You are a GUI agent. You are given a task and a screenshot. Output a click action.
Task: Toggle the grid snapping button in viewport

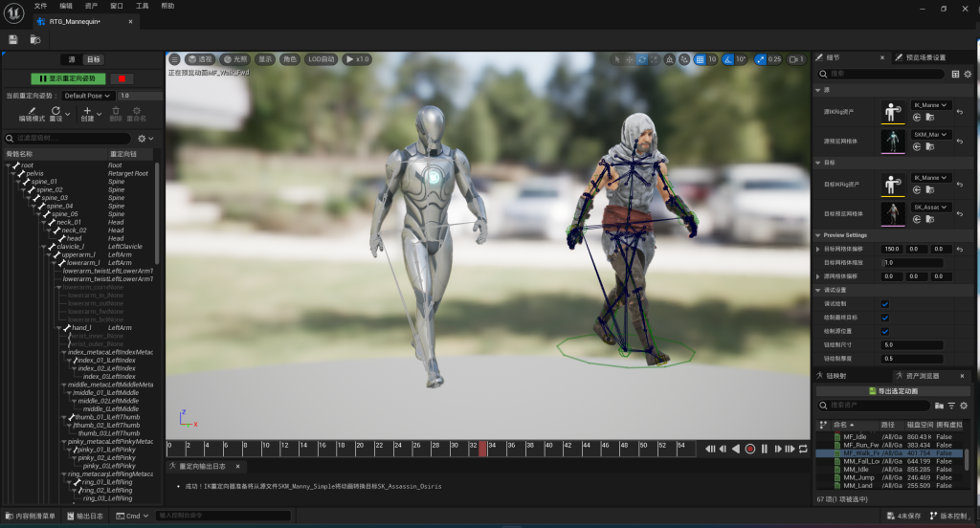[700, 59]
